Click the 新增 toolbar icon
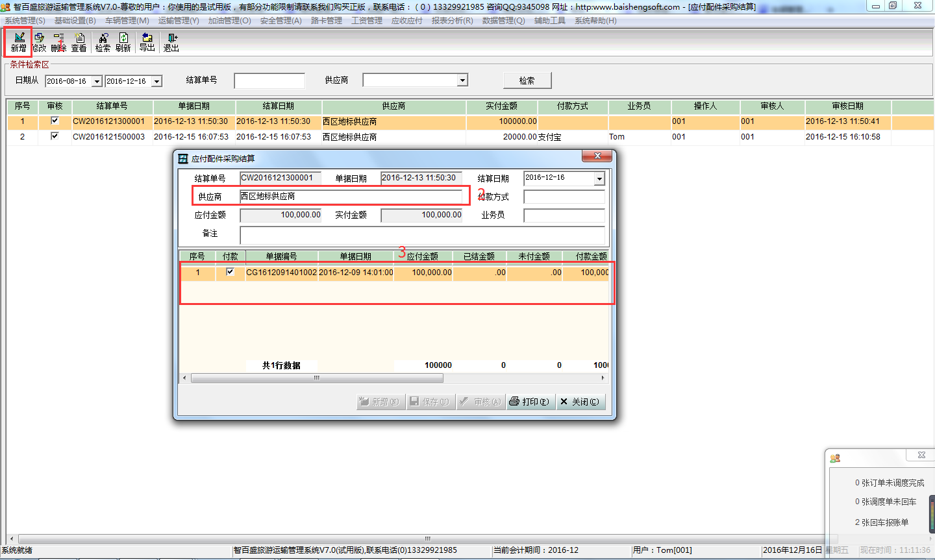This screenshot has height=560, width=935. [x=19, y=42]
